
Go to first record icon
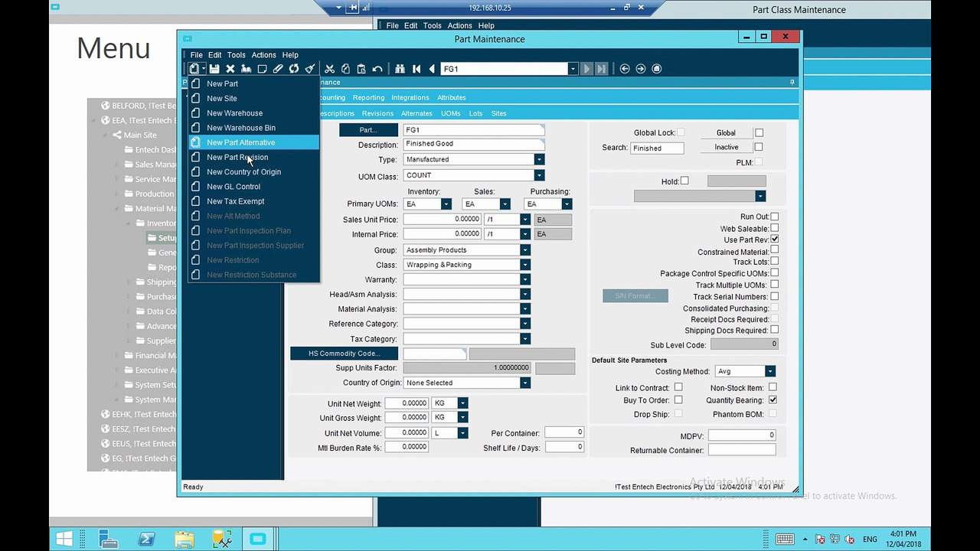coord(416,69)
